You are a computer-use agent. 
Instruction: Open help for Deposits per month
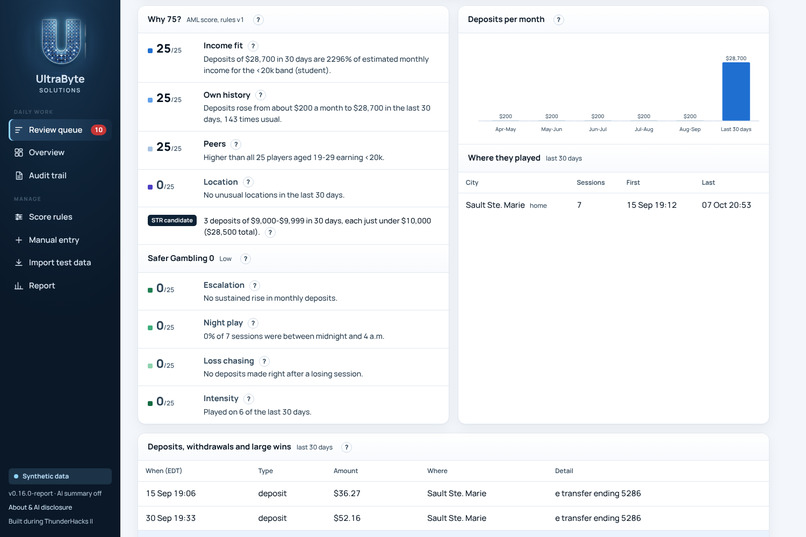pos(558,20)
